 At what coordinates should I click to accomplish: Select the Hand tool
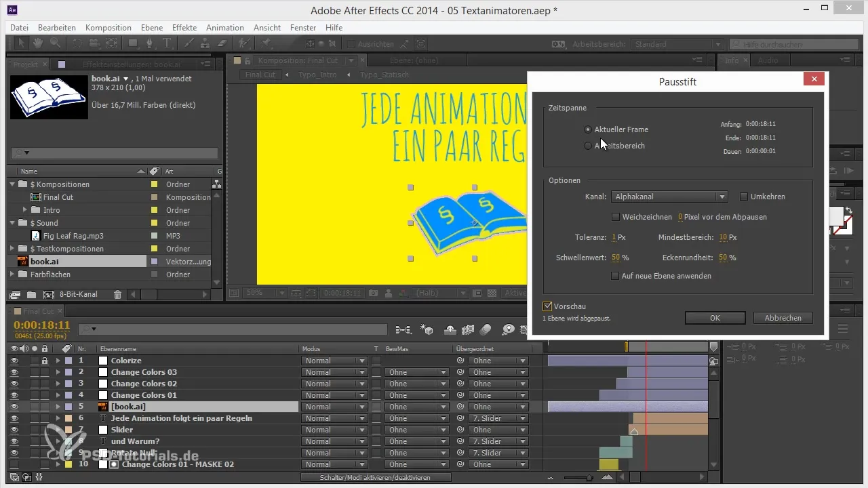click(x=37, y=43)
